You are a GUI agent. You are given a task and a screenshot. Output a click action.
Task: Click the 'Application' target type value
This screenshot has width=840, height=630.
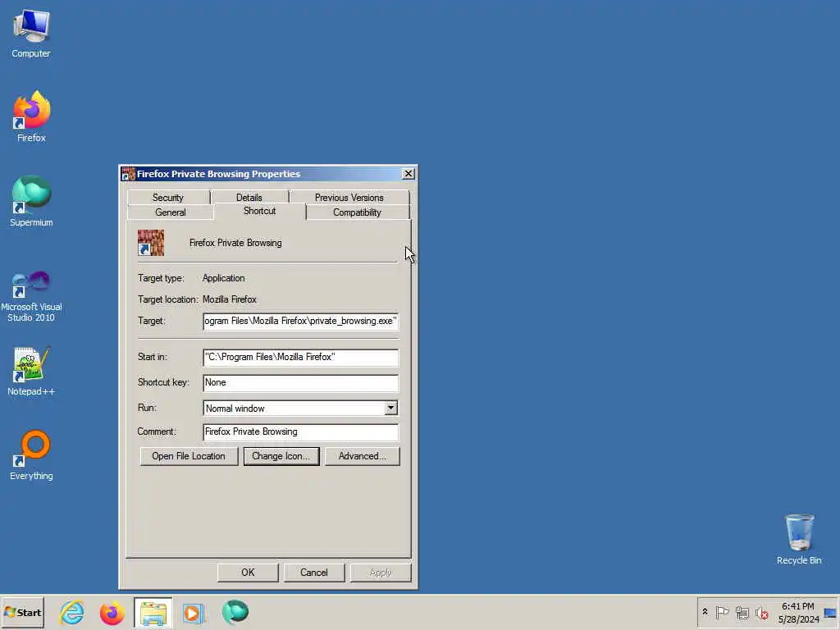click(223, 278)
